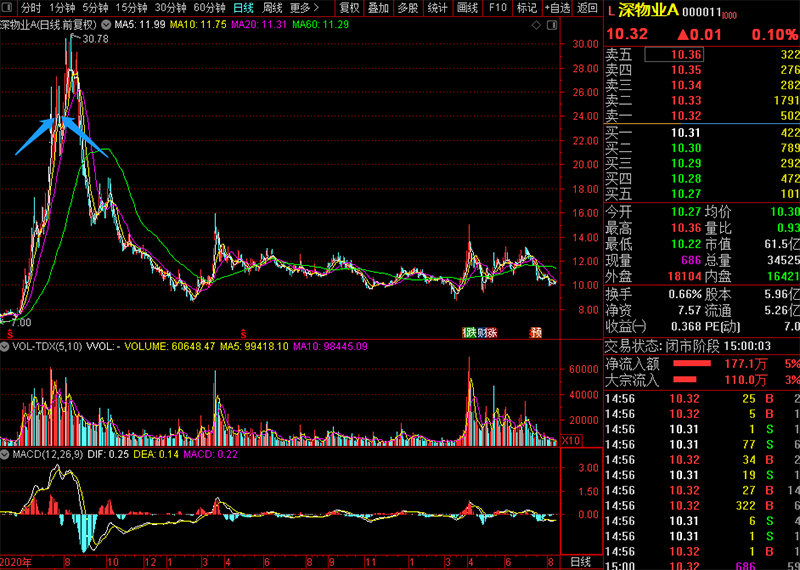800x570 pixels.
Task: Click the 叠加 overlay button
Action: [x=378, y=8]
